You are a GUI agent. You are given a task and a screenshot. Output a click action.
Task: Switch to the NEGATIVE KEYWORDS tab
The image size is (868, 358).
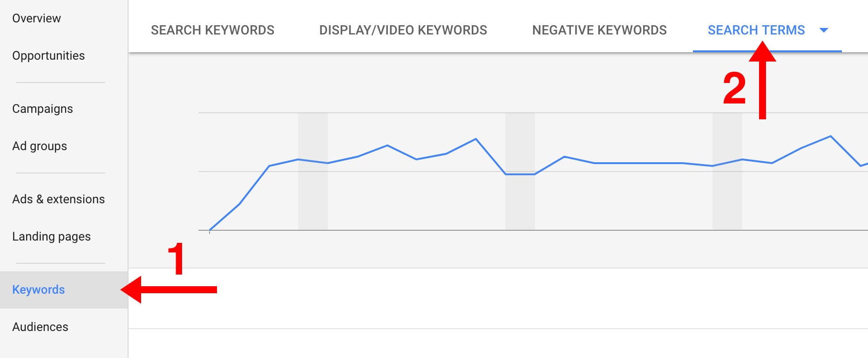click(600, 30)
